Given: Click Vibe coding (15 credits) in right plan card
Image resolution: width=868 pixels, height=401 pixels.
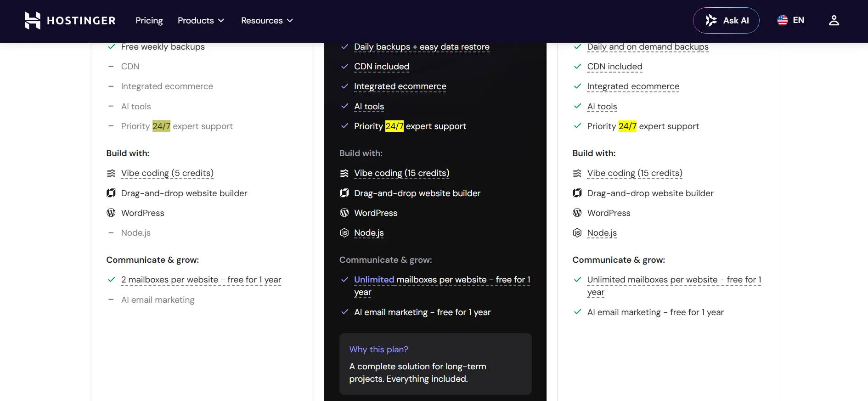Looking at the screenshot, I should pos(635,173).
